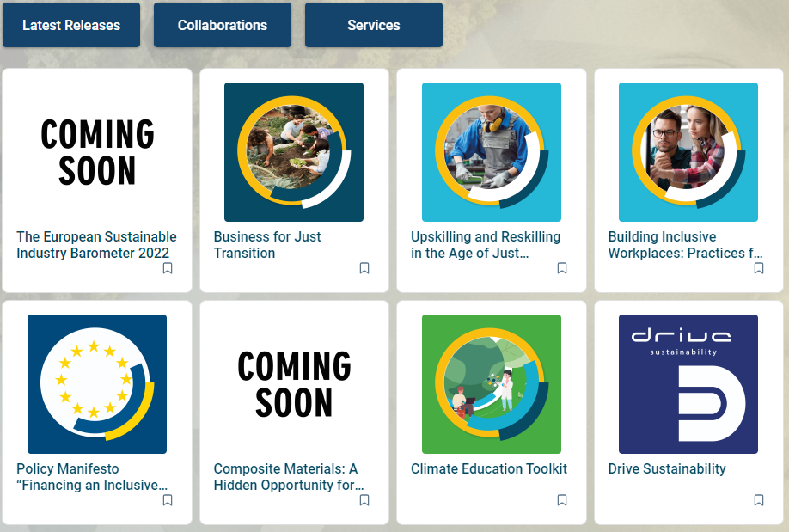Bookmark the Policy Manifesto card
Screen dimensions: 789x532
pyautogui.click(x=168, y=500)
